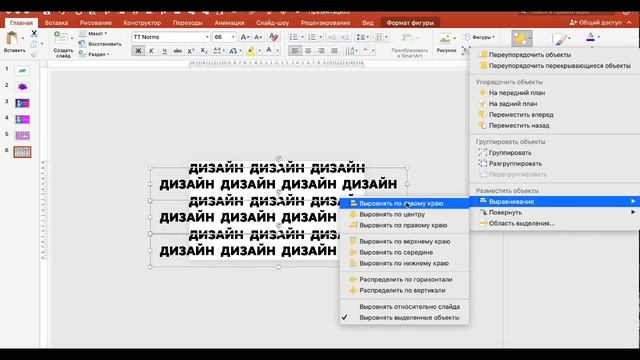640x360 pixels.
Task: Open the Анимация tab
Action: point(229,23)
